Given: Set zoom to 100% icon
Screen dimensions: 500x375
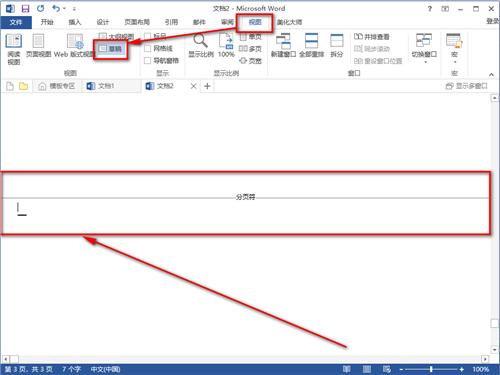Looking at the screenshot, I should (x=226, y=46).
